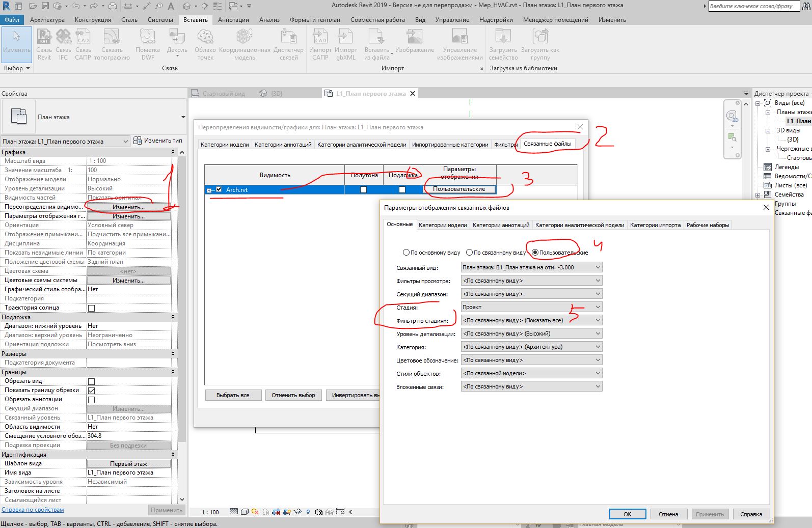812x528 pixels.
Task: Open the Управление ribbon tab
Action: (x=452, y=20)
